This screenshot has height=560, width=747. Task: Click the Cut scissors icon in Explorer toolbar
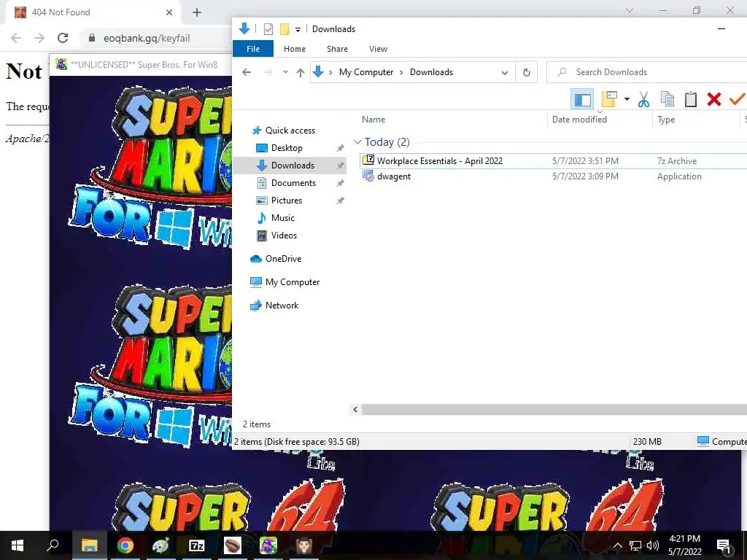coord(643,99)
